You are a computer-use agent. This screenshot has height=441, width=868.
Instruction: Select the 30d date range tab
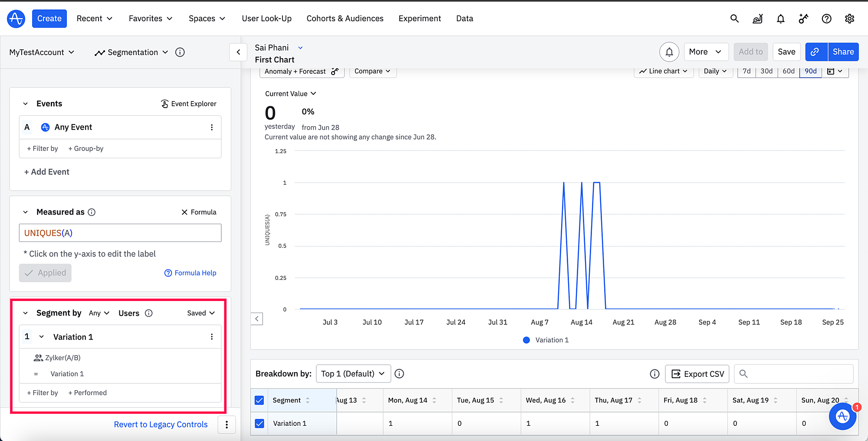[x=766, y=71]
